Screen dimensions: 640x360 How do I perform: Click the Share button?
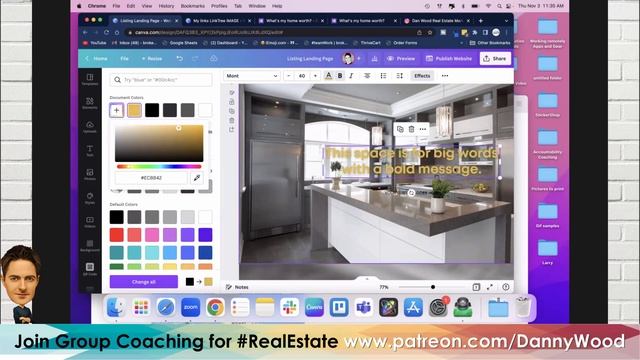pos(495,58)
